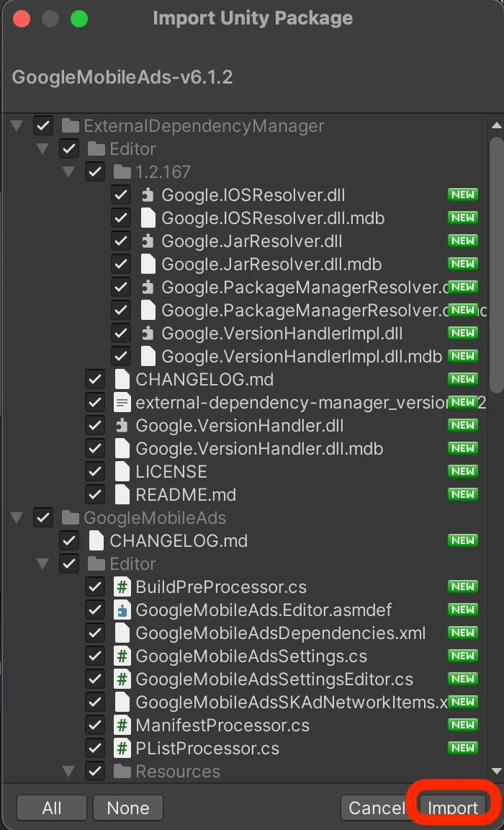Toggle the LICENSE file checkbox
504x830 pixels.
tap(95, 472)
